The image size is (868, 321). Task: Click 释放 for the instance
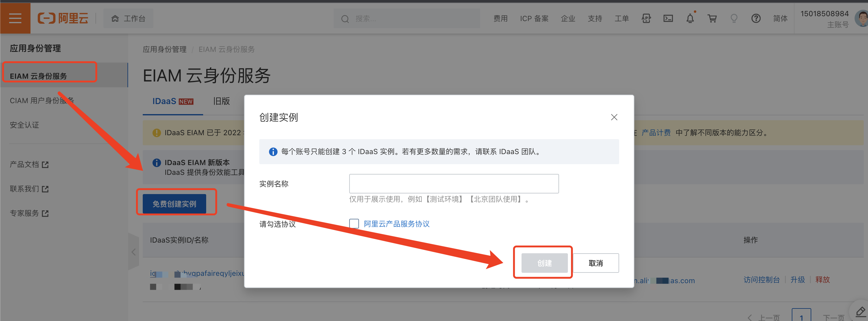pyautogui.click(x=822, y=280)
